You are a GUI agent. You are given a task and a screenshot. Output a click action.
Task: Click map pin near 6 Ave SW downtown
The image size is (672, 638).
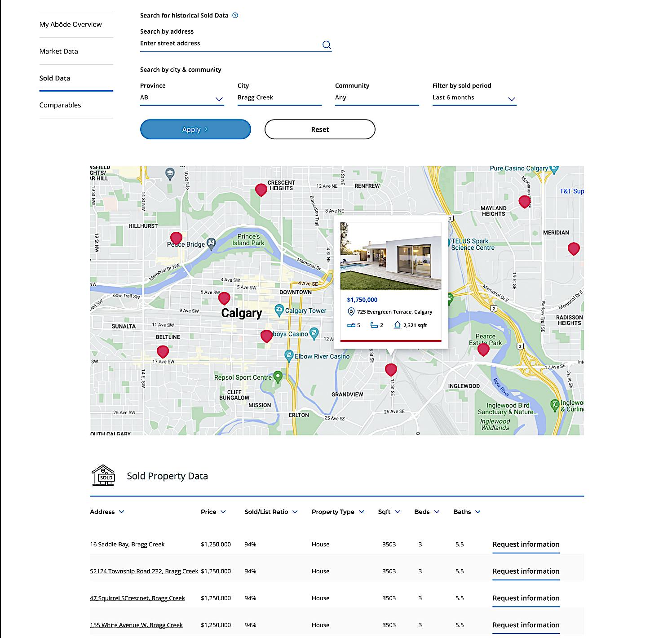click(224, 298)
